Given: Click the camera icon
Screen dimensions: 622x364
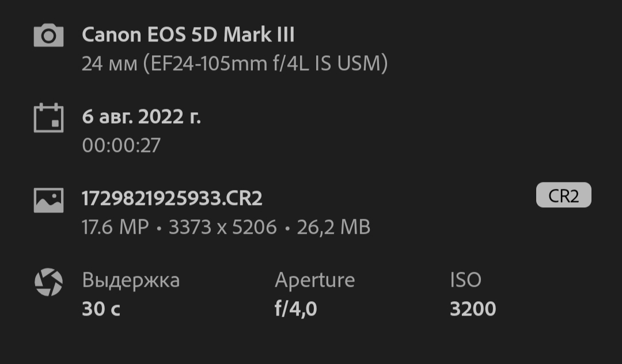Looking at the screenshot, I should 48,35.
